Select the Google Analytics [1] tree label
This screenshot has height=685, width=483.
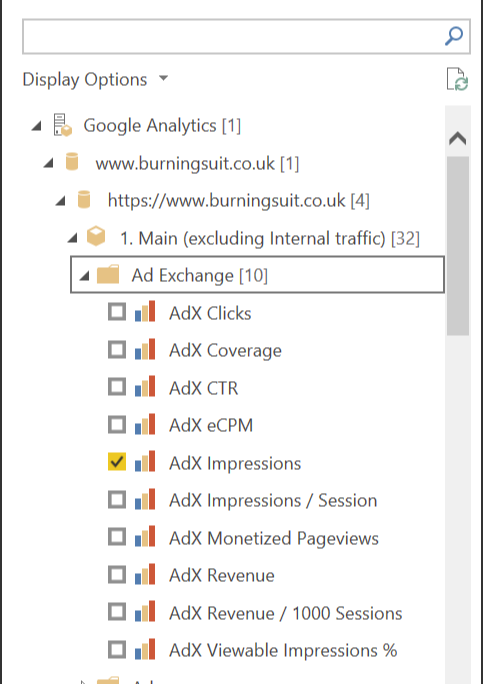point(162,126)
